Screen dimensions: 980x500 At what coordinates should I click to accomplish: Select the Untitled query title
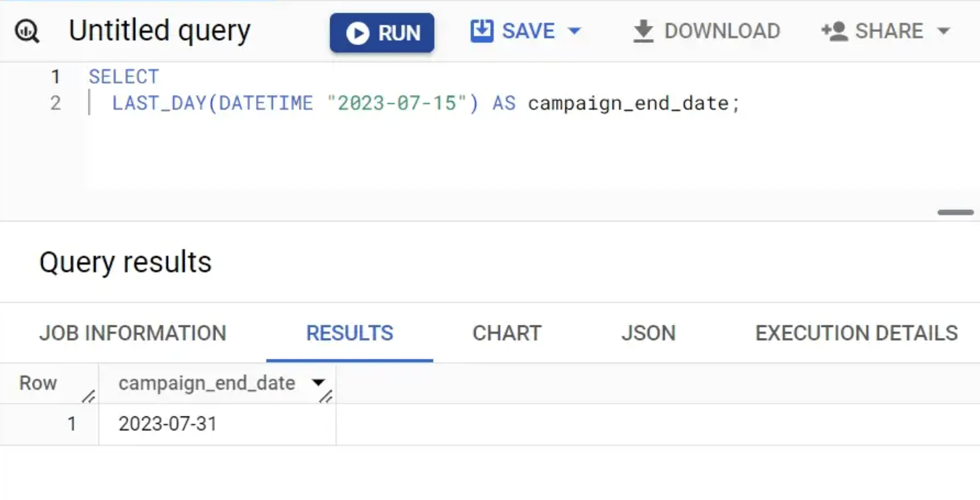[x=159, y=31]
